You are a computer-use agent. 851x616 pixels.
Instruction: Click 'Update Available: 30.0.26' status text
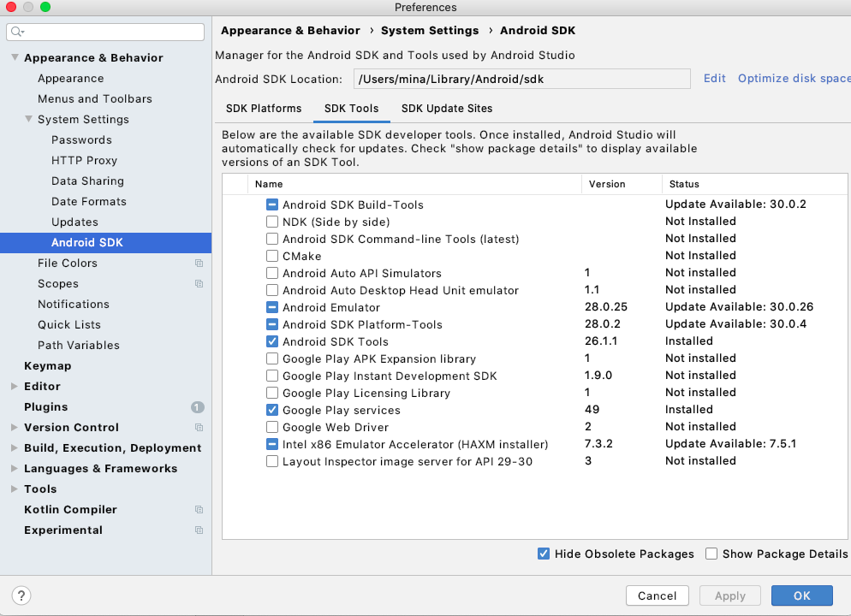coord(739,307)
